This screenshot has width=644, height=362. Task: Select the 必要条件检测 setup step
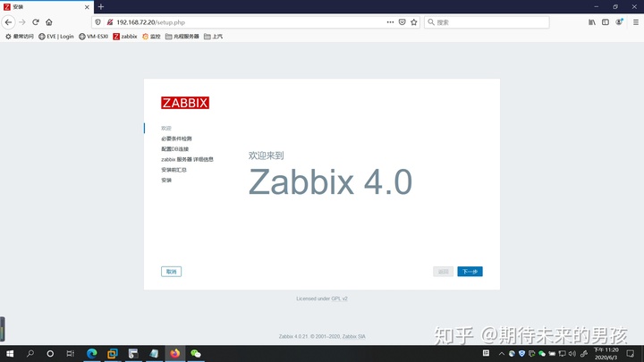(176, 139)
